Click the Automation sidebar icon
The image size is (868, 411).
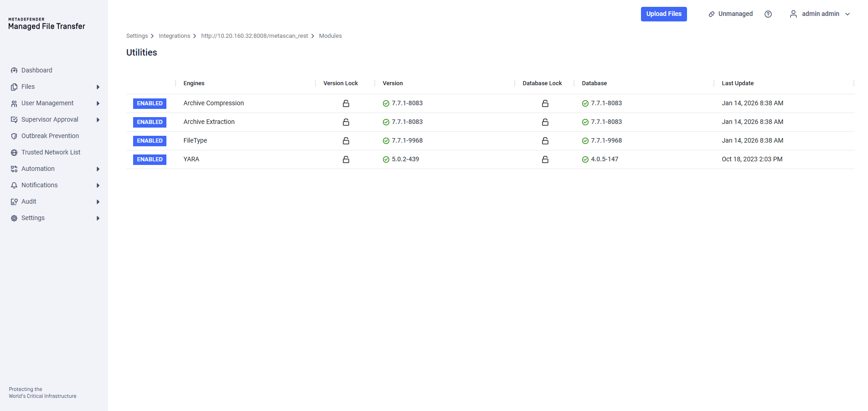14,169
